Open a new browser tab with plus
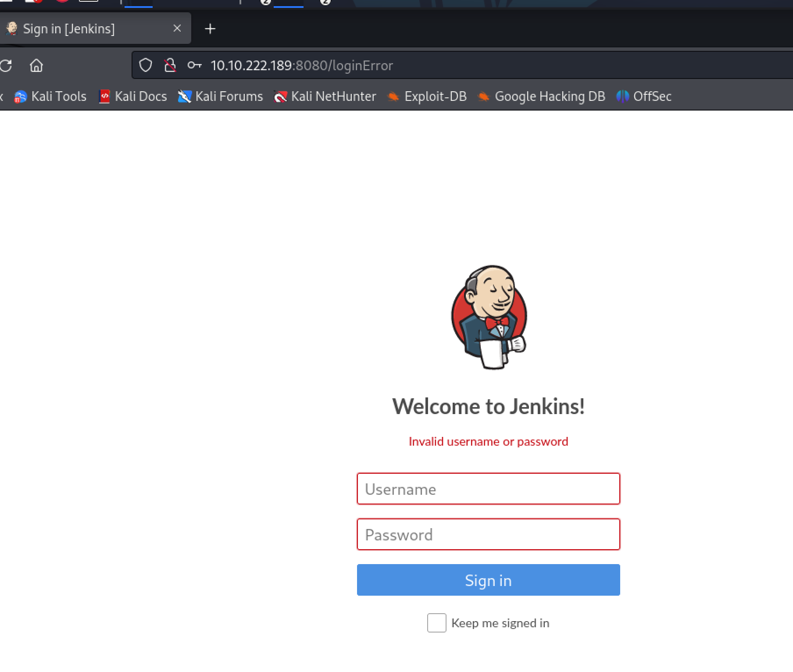 click(210, 29)
